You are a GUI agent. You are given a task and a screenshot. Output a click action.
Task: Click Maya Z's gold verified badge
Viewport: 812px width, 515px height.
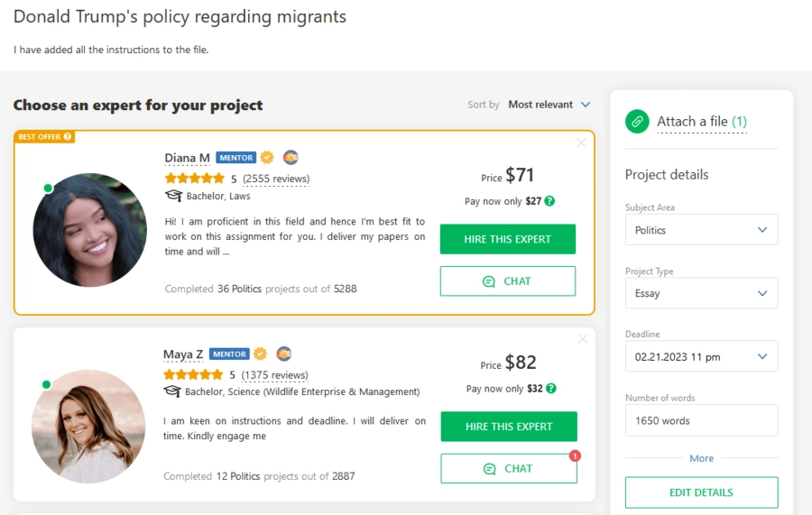[261, 354]
